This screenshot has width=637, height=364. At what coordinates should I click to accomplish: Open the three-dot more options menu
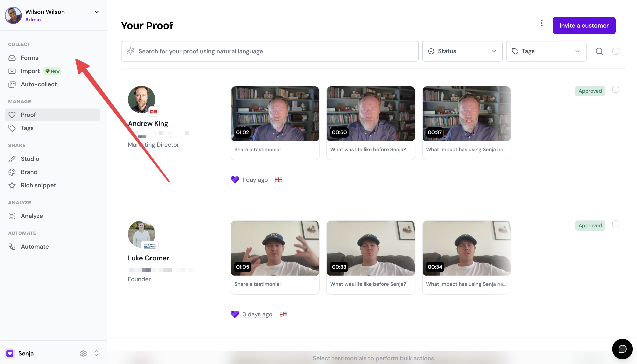tap(542, 23)
